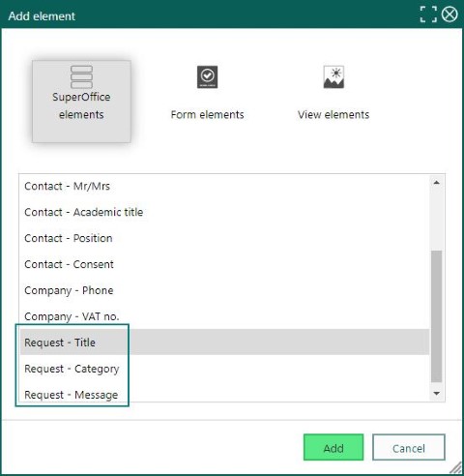Maximize the Add element dialog

coord(428,15)
